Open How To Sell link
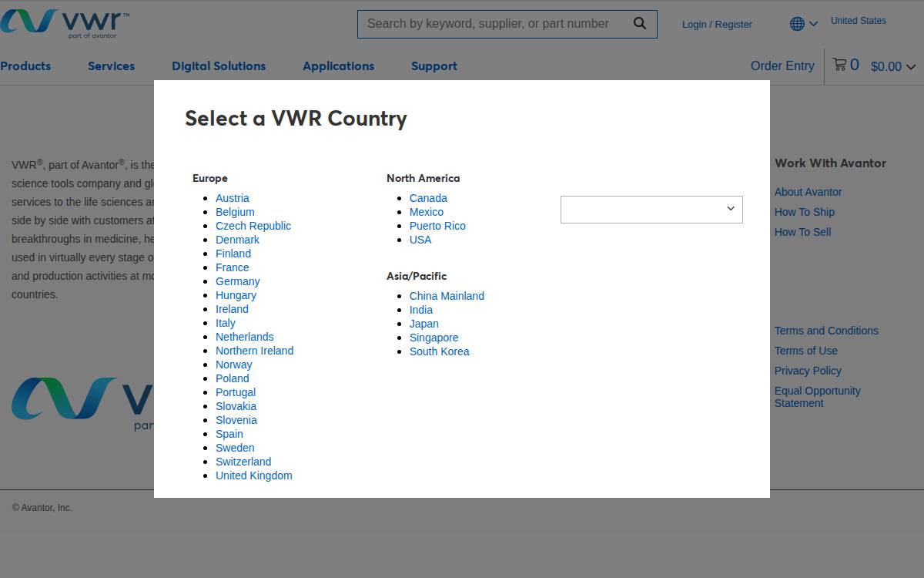Image resolution: width=924 pixels, height=578 pixels. [803, 232]
